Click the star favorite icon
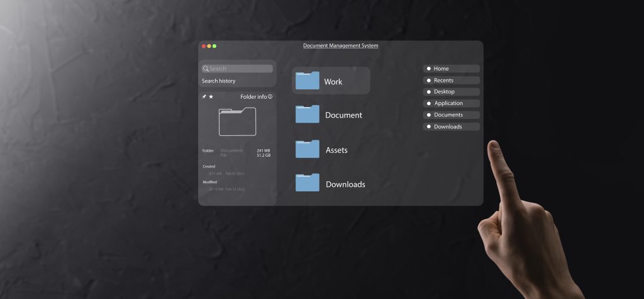The width and height of the screenshot is (644, 299). [211, 97]
